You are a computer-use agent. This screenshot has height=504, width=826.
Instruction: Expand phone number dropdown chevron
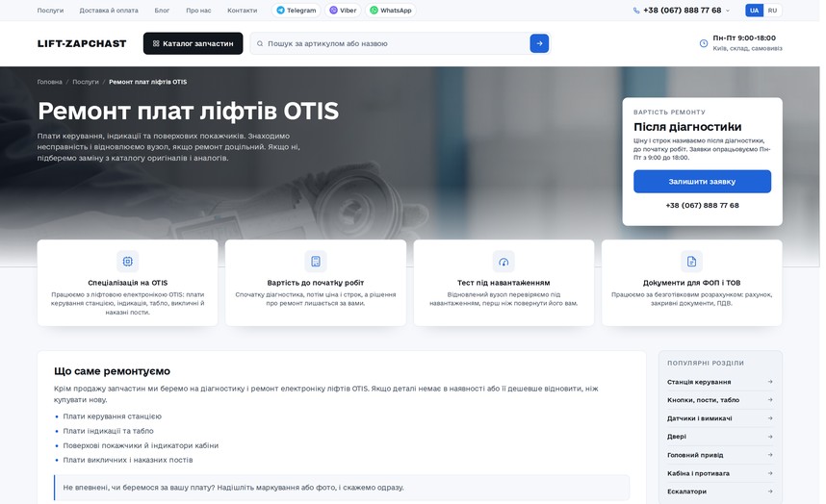tap(728, 11)
